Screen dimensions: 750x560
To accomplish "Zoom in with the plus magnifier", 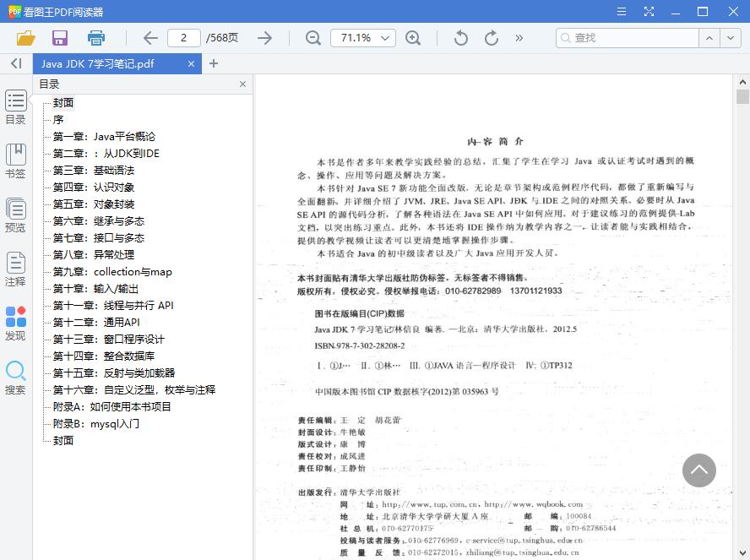I will [413, 38].
